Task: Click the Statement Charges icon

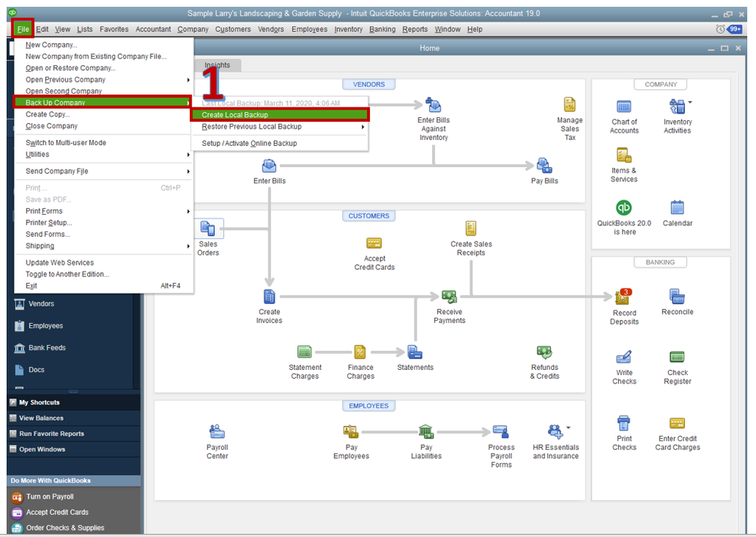Action: coord(305,352)
